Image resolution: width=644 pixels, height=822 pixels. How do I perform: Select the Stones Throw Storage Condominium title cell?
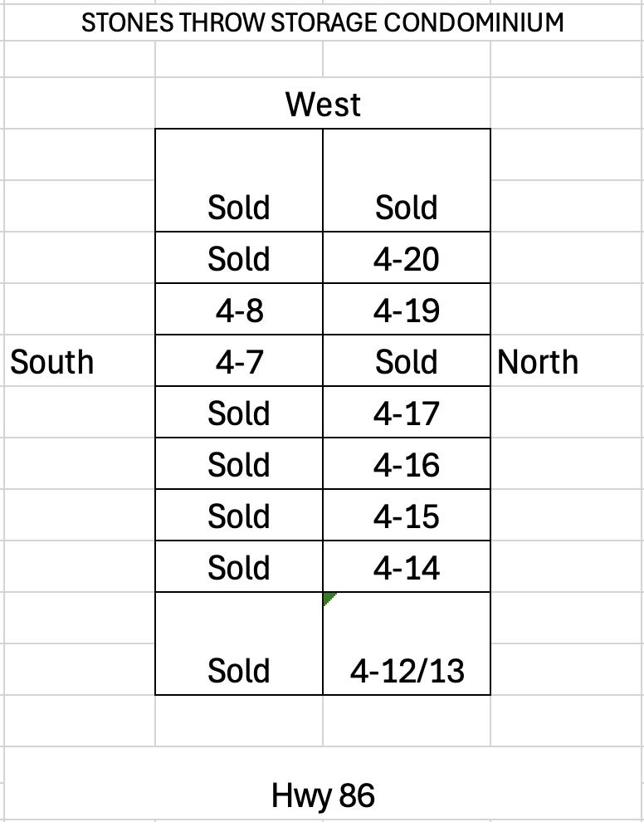[x=322, y=22]
